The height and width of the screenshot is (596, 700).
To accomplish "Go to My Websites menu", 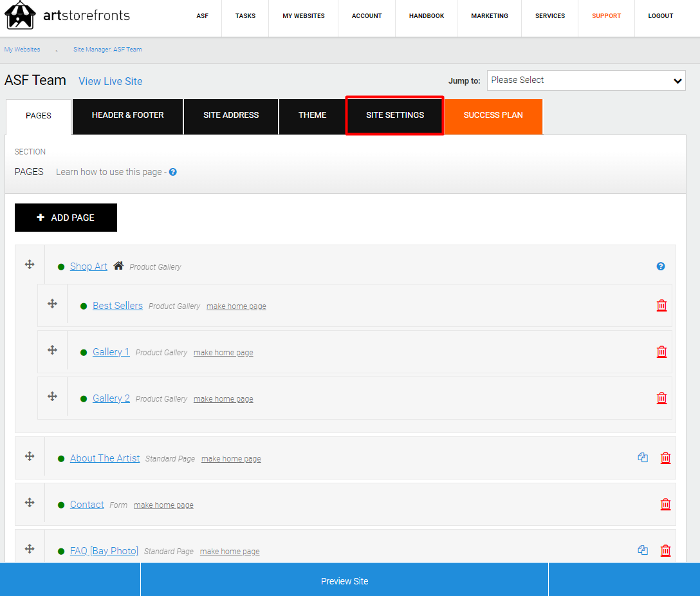I will 304,16.
